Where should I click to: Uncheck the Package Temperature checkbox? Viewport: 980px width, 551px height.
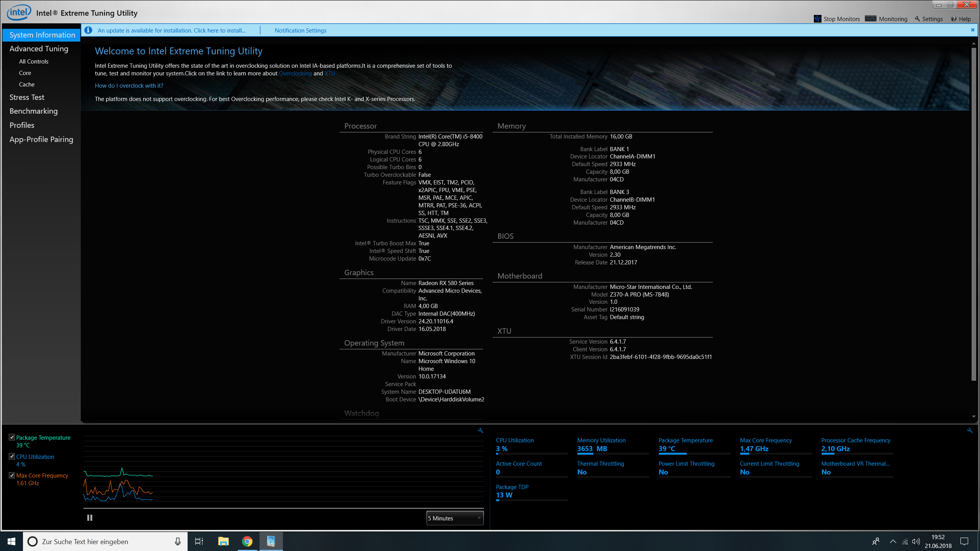[12, 437]
